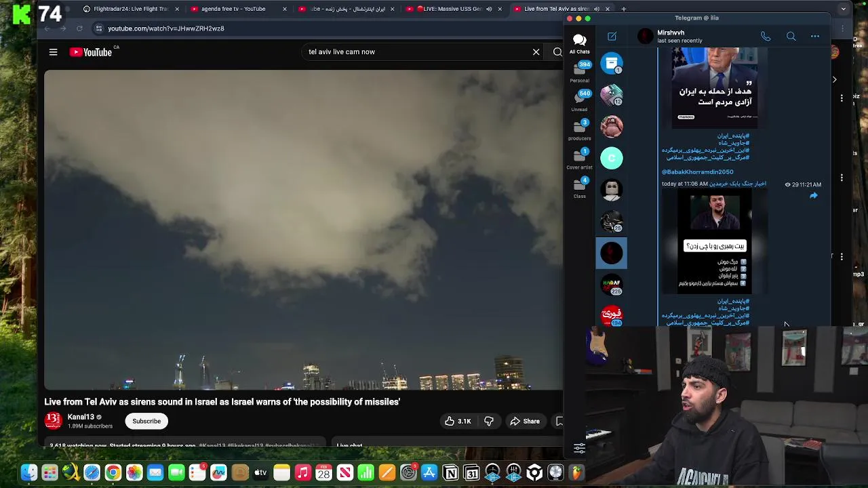Viewport: 868px width, 488px height.
Task: Open chat with avatar showing badge 225
Action: (612, 285)
